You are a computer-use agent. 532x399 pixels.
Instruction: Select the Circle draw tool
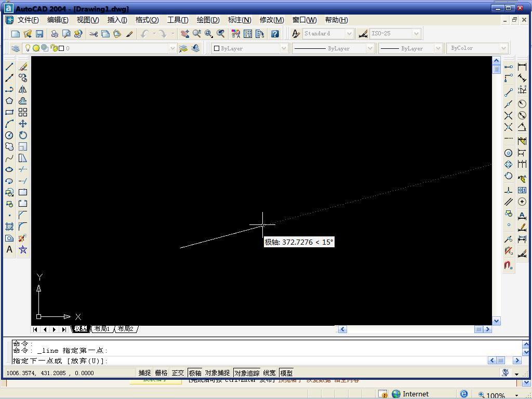(x=9, y=136)
